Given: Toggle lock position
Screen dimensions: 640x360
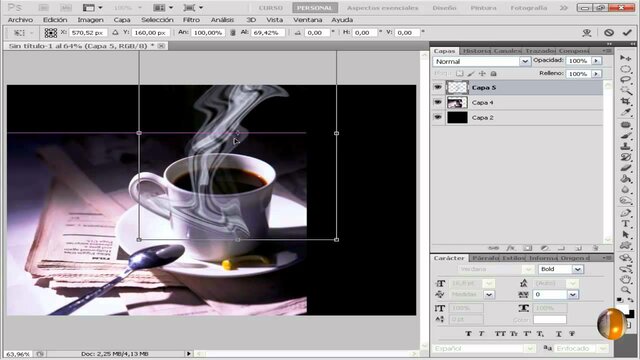Looking at the screenshot, I should click(x=482, y=73).
